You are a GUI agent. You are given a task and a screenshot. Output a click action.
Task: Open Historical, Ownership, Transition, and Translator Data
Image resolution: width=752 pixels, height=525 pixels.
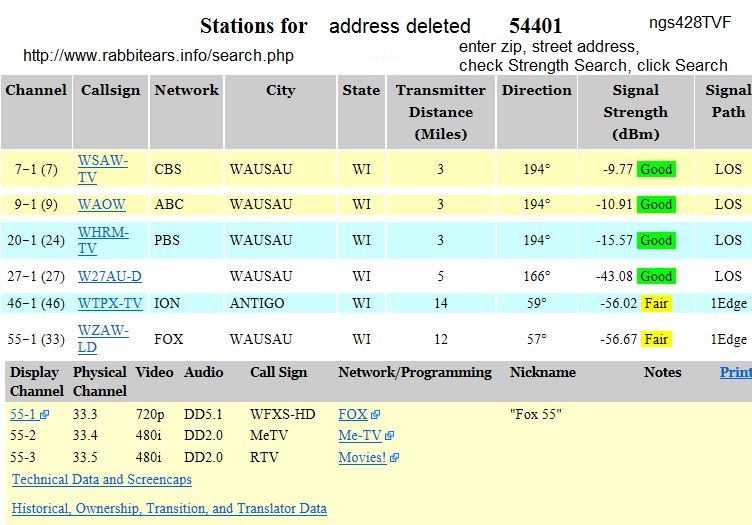[169, 508]
